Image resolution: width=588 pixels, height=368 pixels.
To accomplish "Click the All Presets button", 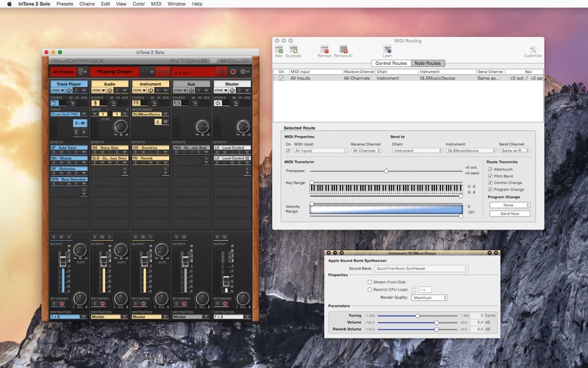I will tap(63, 71).
